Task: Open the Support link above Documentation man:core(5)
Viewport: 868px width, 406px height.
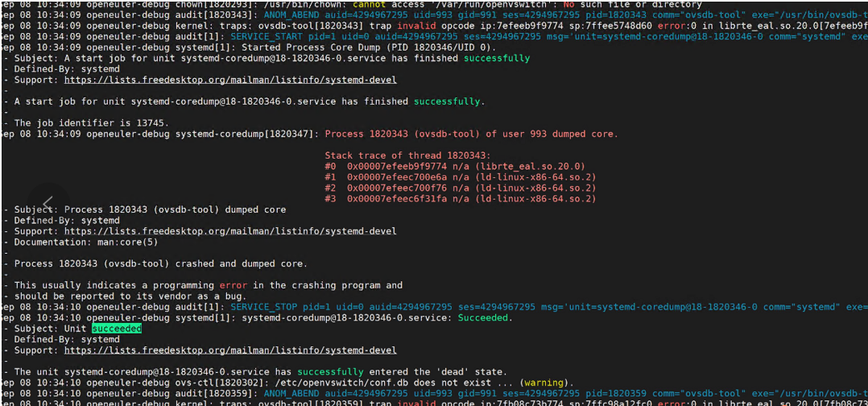Action: [x=230, y=231]
